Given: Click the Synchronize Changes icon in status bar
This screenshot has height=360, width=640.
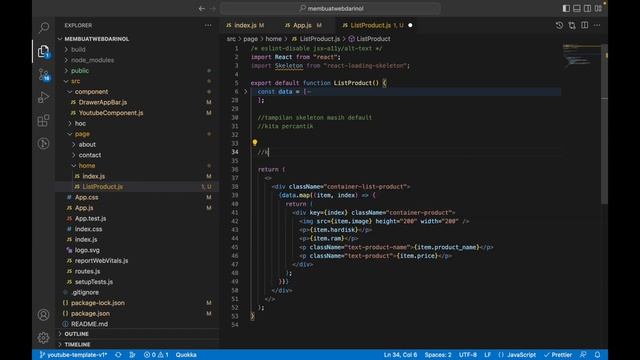Looking at the screenshot, I should [118, 355].
